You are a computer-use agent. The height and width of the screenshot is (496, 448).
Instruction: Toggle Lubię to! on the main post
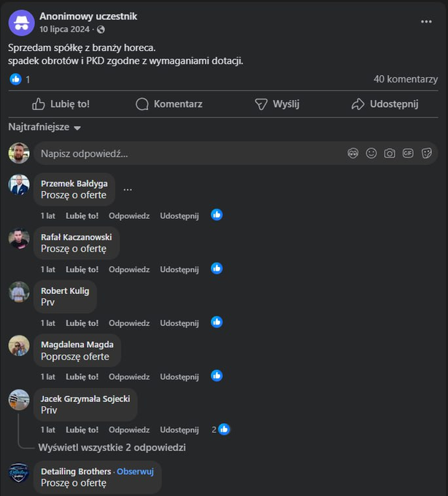(61, 104)
